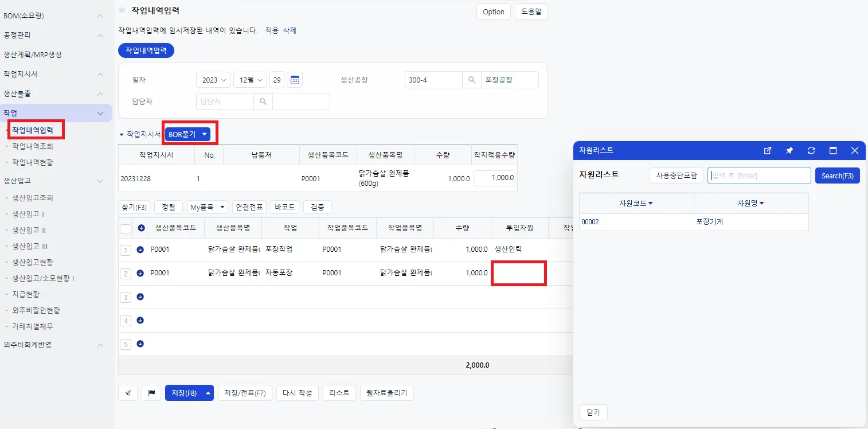Sort by 자원코드 column header
Screen dimensions: 868x429
point(636,203)
